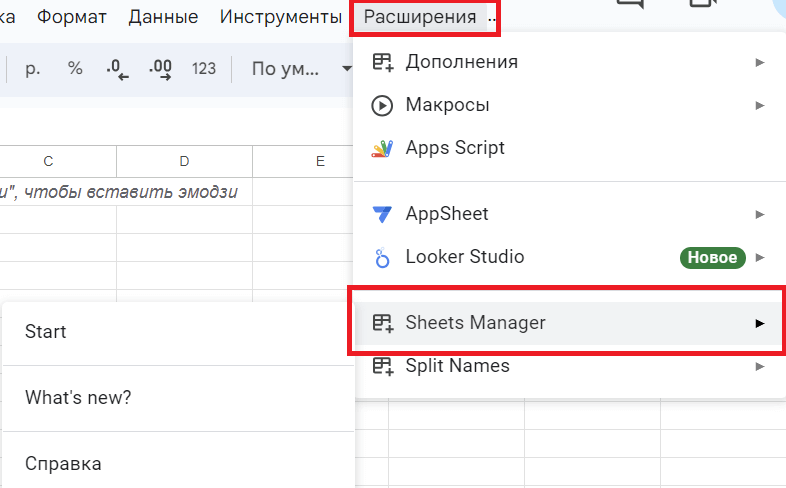Open the Формат menu

pos(72,17)
